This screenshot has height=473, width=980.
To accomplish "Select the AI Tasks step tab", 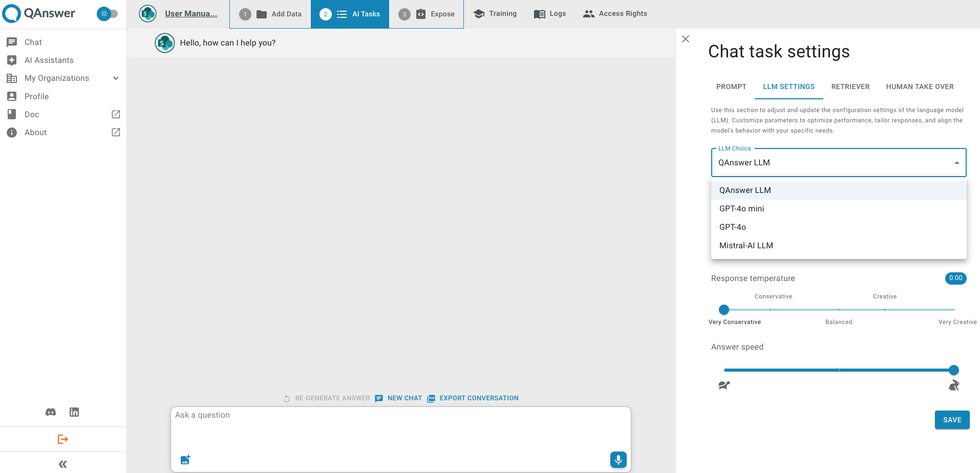I will point(350,14).
